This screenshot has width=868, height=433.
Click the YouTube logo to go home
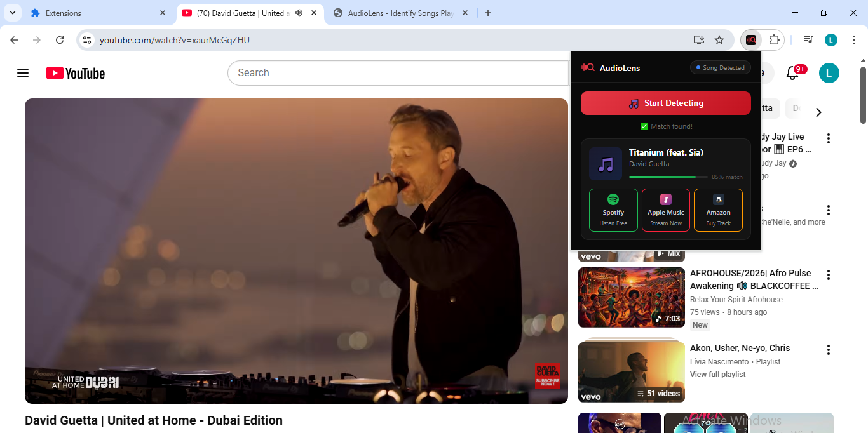pos(74,72)
